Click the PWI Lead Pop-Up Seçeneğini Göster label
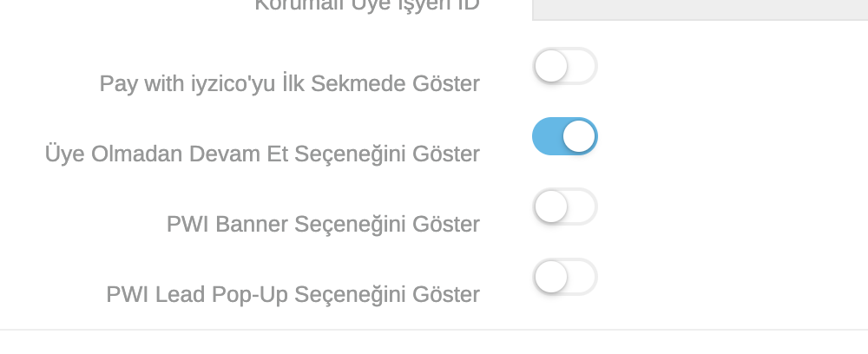Image resolution: width=868 pixels, height=354 pixels. click(293, 295)
